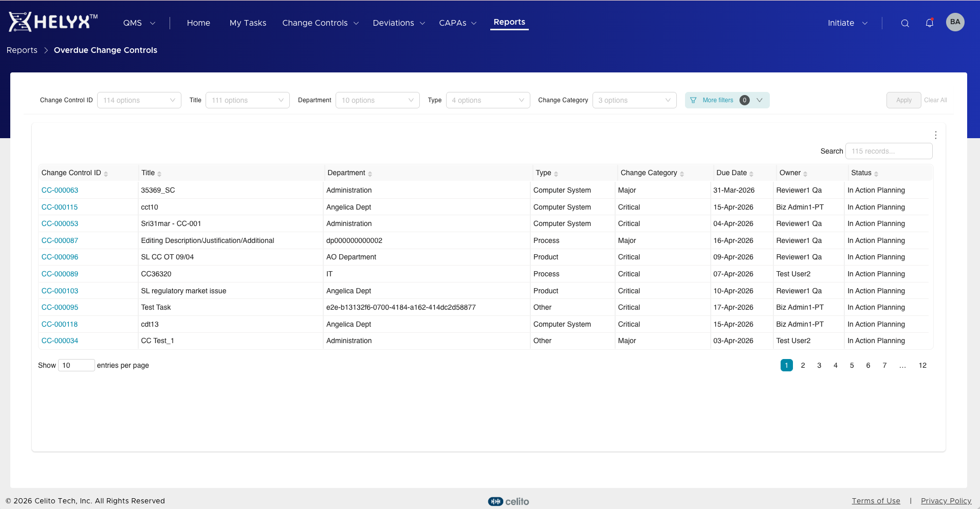Open the Initiate dropdown
980x509 pixels.
click(847, 23)
